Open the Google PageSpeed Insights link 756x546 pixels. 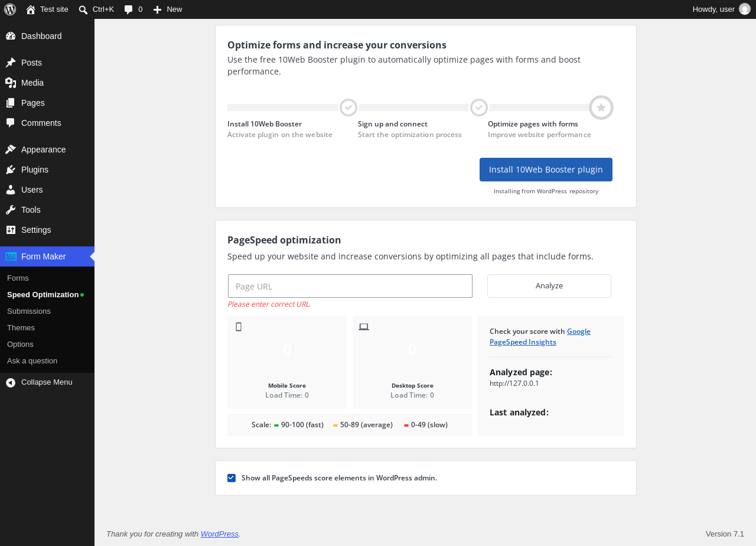540,337
